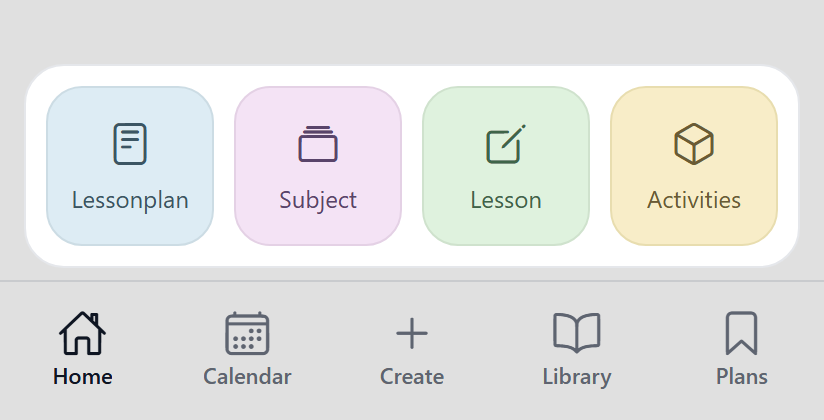
Task: Open the Plans tab label
Action: [x=741, y=377]
